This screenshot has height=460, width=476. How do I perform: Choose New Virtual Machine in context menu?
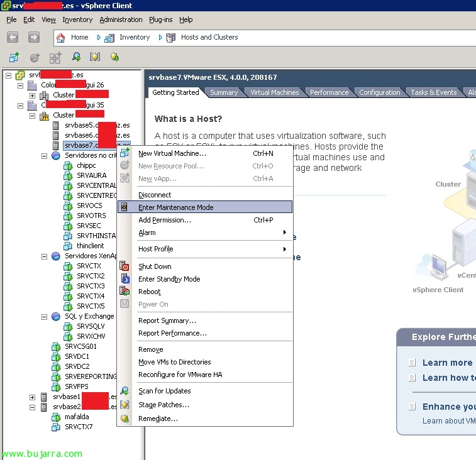point(205,153)
